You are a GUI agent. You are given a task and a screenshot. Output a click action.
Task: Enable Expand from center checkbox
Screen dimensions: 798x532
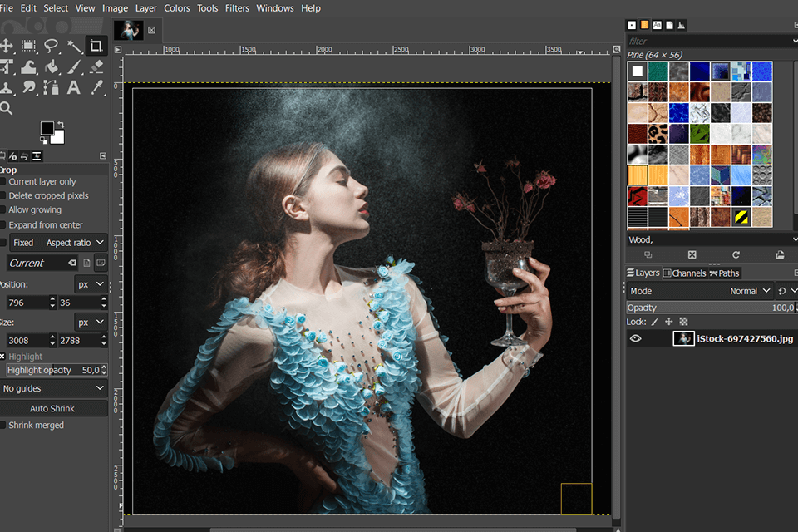2,225
